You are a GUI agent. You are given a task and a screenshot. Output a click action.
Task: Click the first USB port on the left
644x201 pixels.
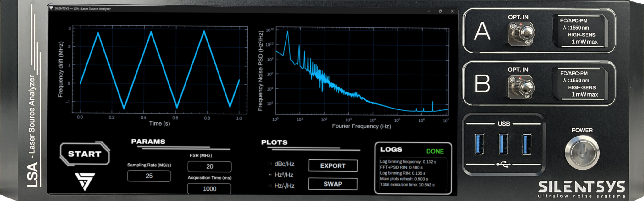click(x=479, y=144)
